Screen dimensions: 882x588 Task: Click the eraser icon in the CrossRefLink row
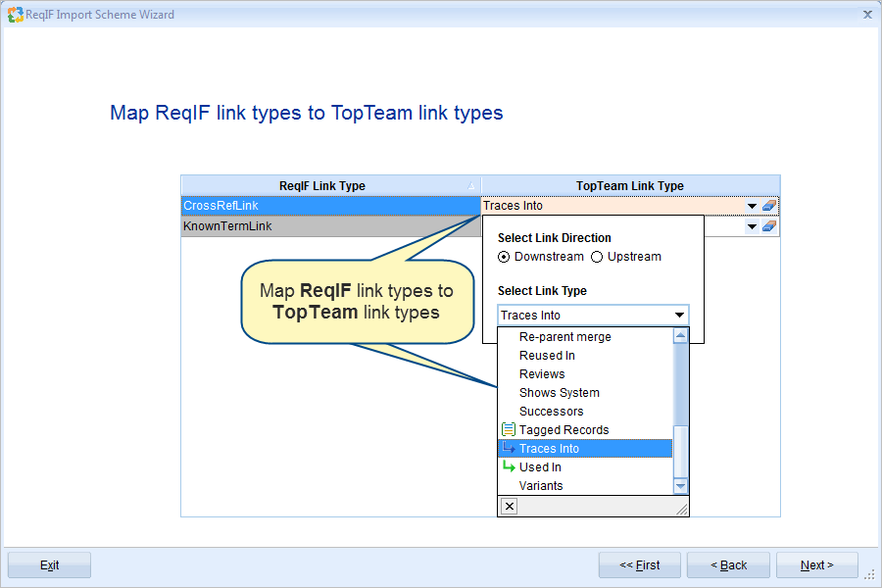769,206
